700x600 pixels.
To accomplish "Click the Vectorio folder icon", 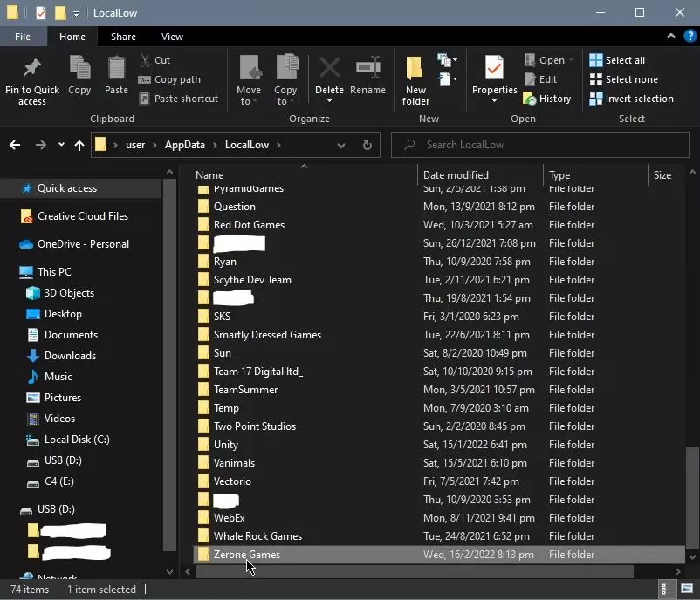I will (x=203, y=481).
